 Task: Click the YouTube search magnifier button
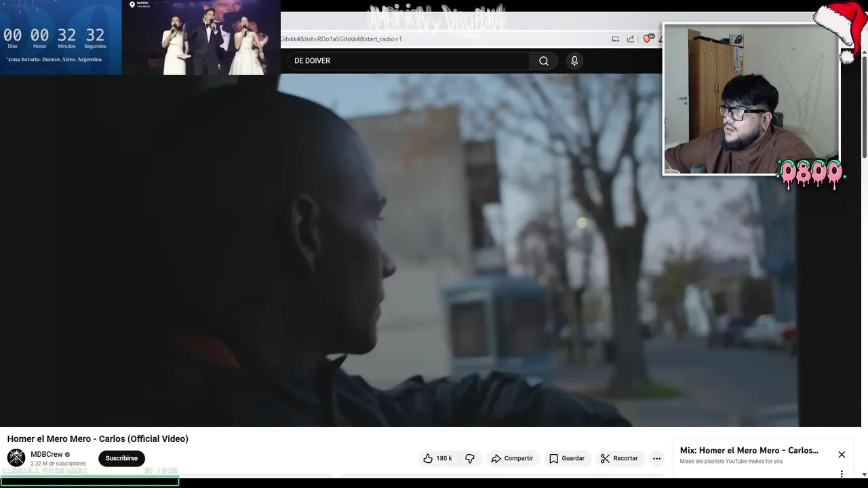pos(543,61)
